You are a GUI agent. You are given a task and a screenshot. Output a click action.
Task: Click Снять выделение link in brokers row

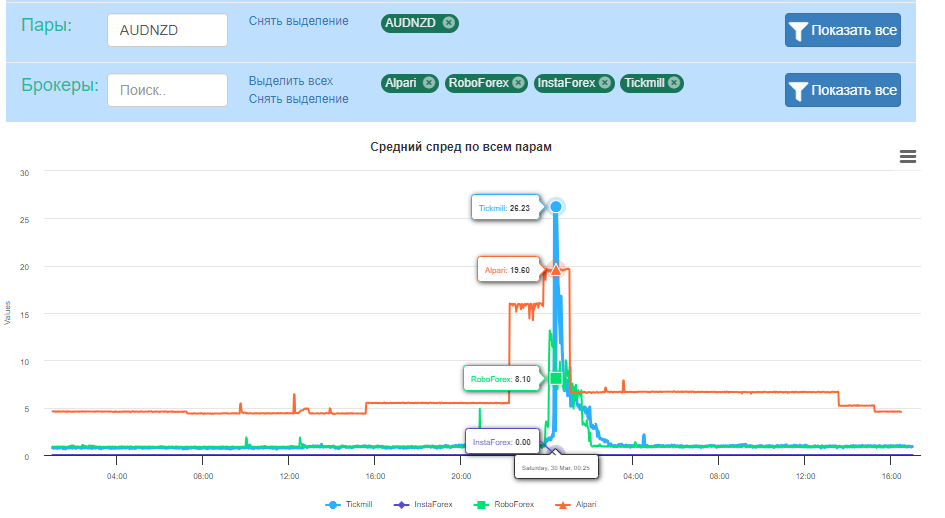[298, 99]
